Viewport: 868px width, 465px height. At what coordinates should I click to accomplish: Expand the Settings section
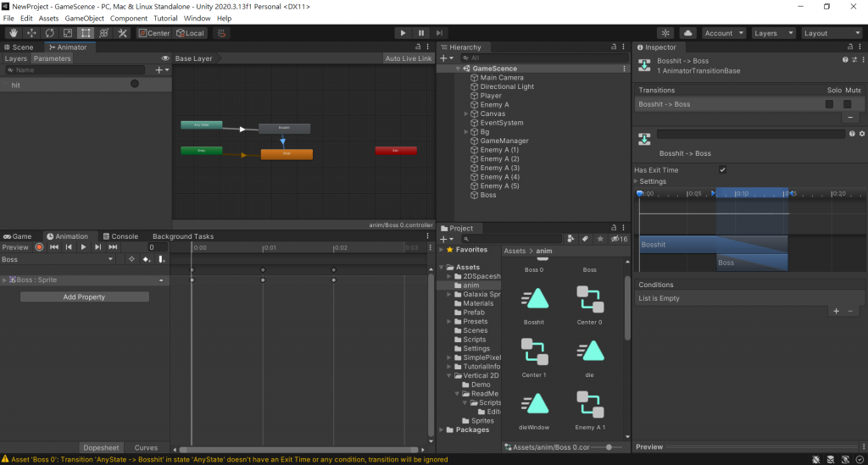click(x=653, y=181)
